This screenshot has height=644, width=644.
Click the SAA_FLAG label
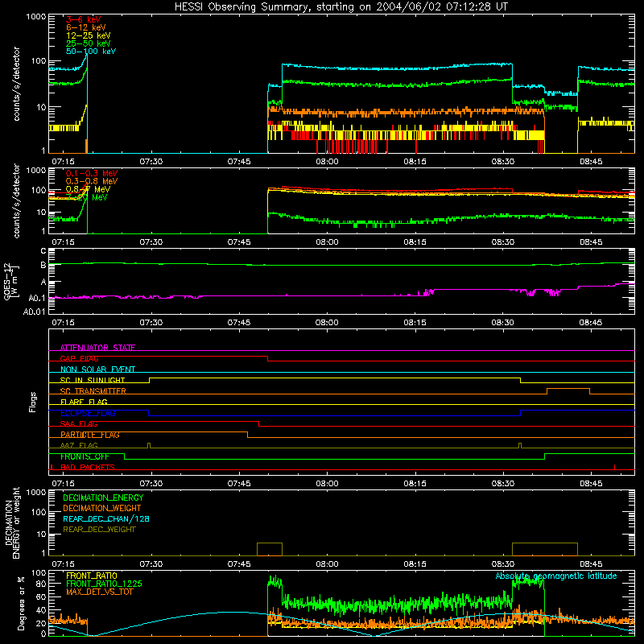tap(79, 424)
